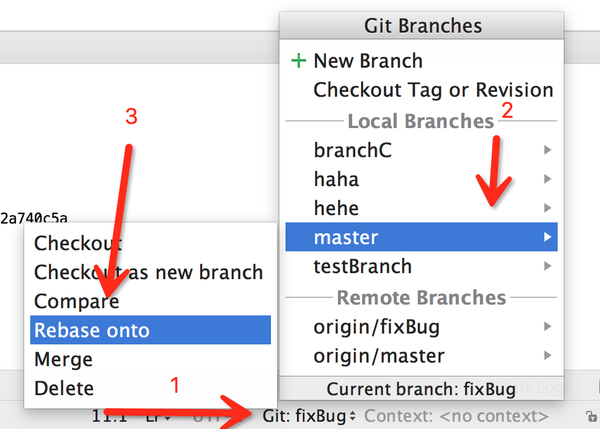
Task: Click the green plus New Branch icon
Action: pos(298,61)
